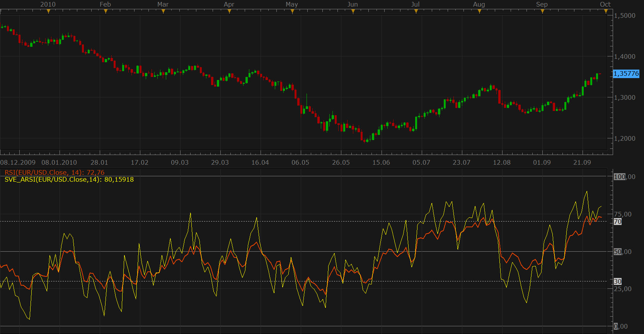644x334 pixels.
Task: Click the 30 oversold level tag
Action: (x=618, y=281)
